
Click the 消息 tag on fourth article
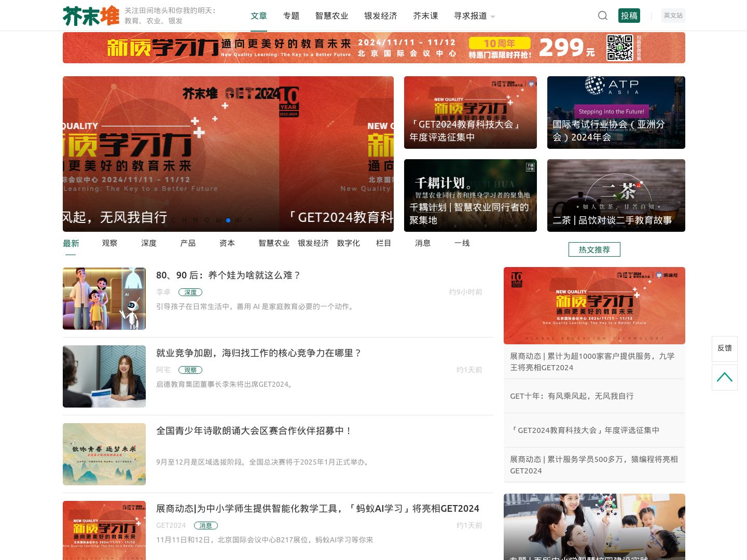point(206,526)
